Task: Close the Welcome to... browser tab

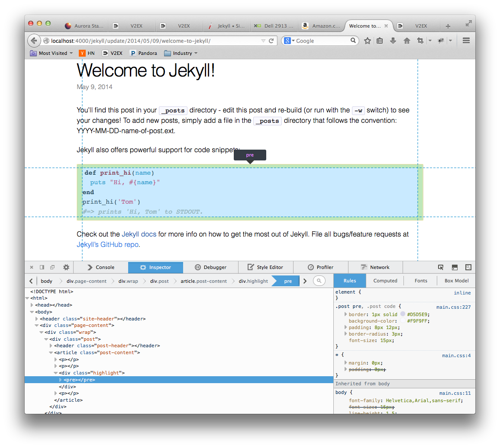Action: click(x=386, y=26)
